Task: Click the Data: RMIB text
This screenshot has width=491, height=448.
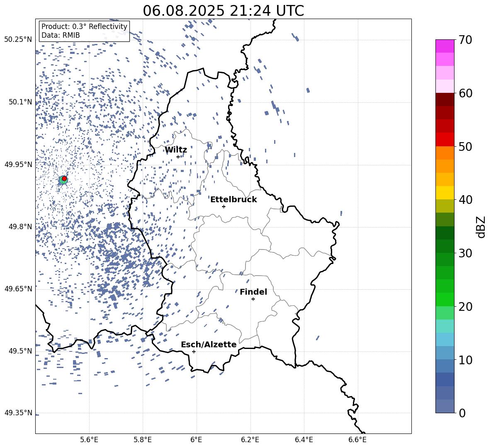Action: [x=61, y=35]
